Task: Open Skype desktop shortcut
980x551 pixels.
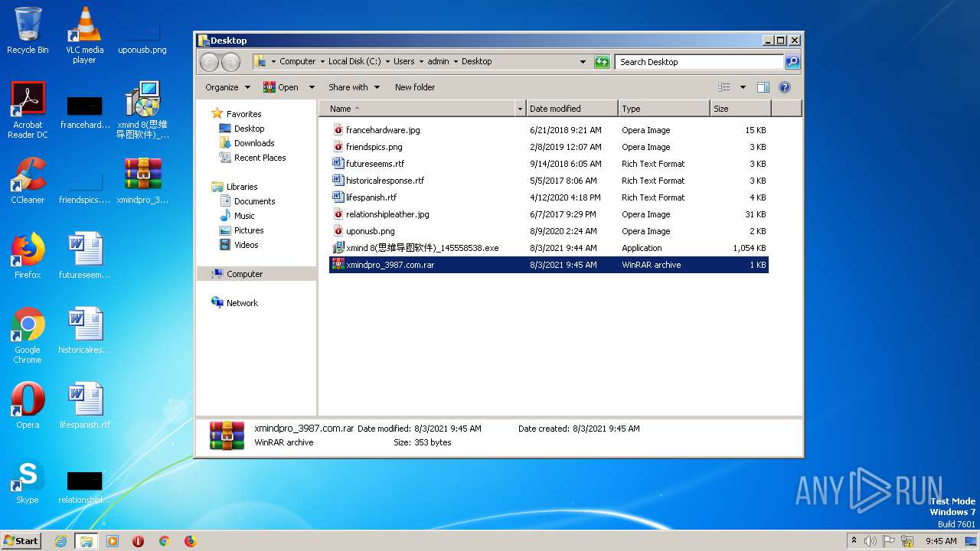Action: (28, 481)
